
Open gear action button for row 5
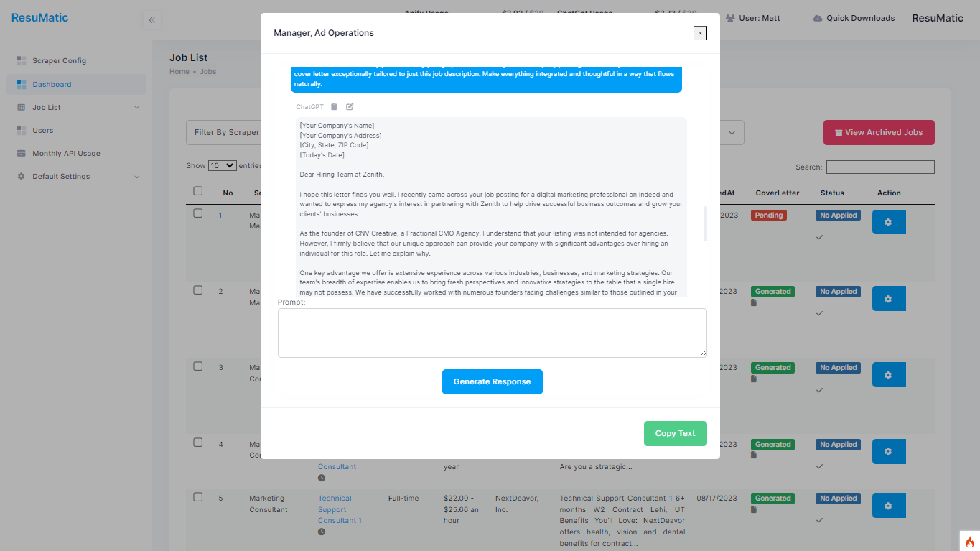[888, 506]
